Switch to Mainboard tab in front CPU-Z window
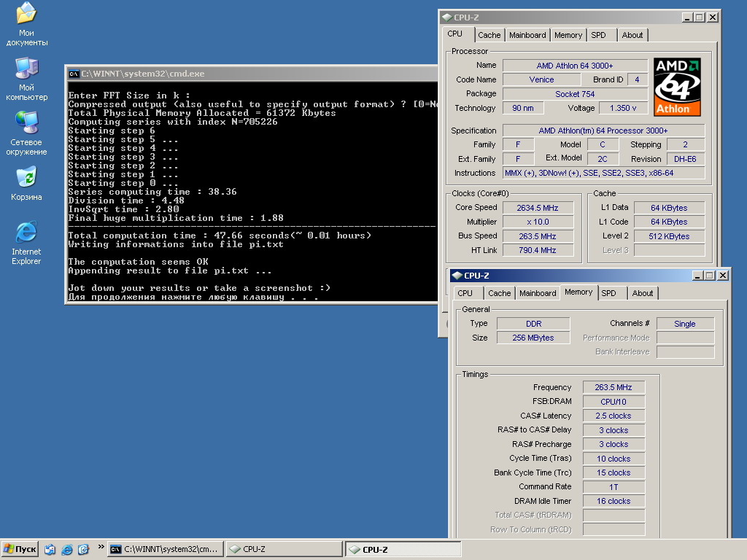This screenshot has height=560, width=747. tap(538, 293)
